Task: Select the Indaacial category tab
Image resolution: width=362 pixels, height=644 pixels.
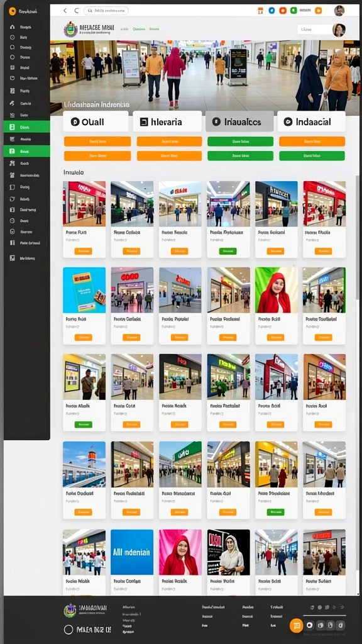Action: pyautogui.click(x=311, y=121)
